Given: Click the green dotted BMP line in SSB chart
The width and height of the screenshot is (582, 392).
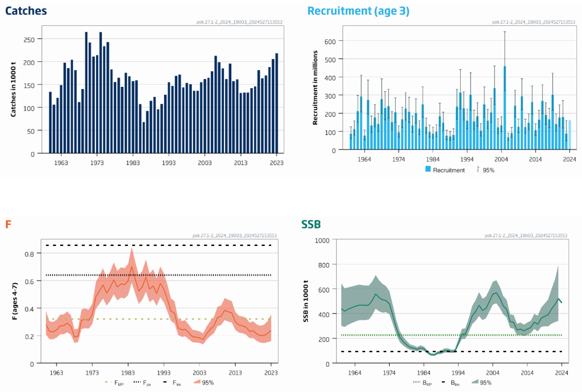Looking at the screenshot, I should click(451, 335).
